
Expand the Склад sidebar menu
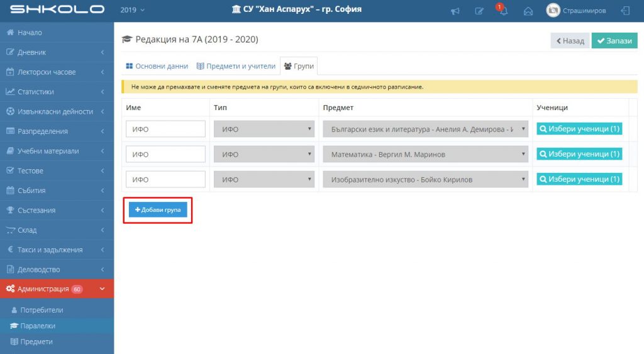click(57, 230)
